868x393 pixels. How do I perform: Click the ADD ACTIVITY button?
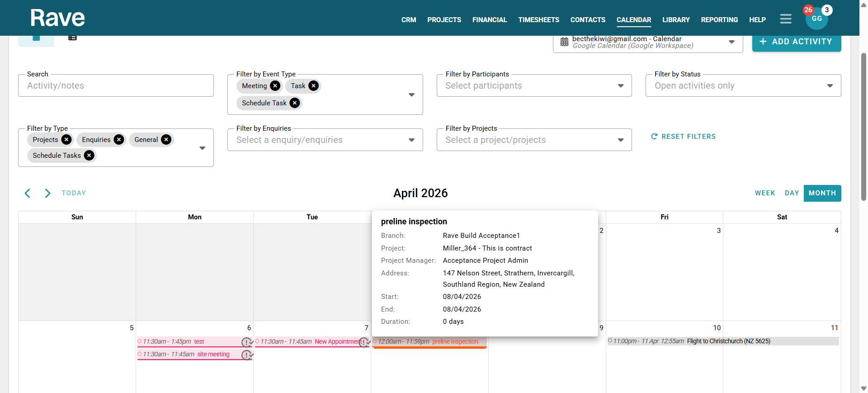[797, 42]
